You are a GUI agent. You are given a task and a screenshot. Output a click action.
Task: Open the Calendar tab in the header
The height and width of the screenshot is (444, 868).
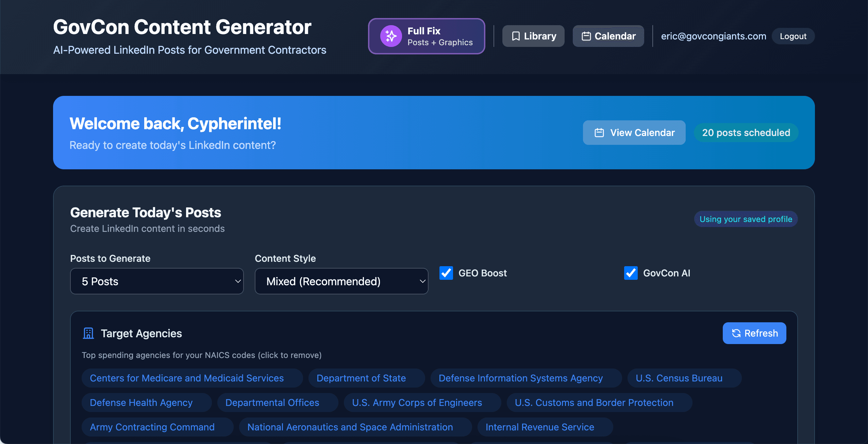pos(608,36)
